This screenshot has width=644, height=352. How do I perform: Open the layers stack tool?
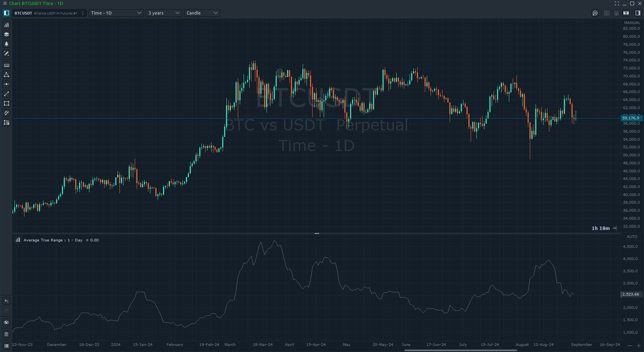[x=6, y=34]
